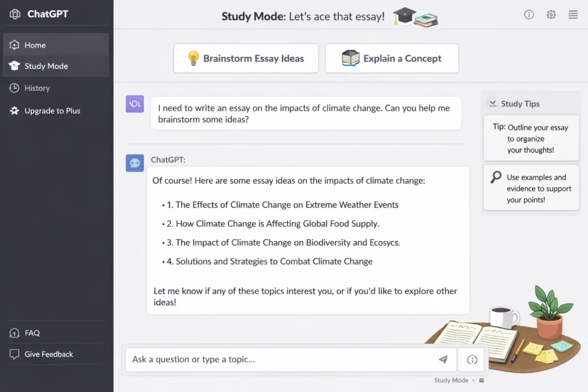
Task: Open the hamburger menu at top right
Action: pos(572,14)
